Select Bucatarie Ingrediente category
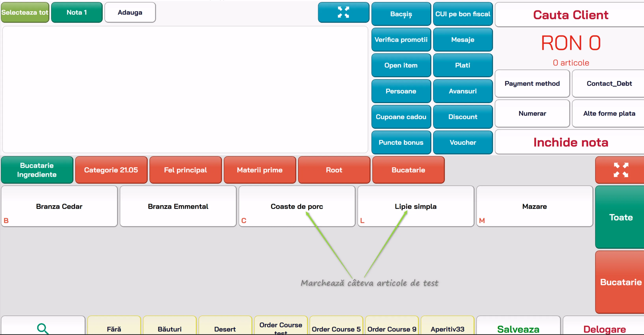The image size is (644, 335). click(x=37, y=170)
